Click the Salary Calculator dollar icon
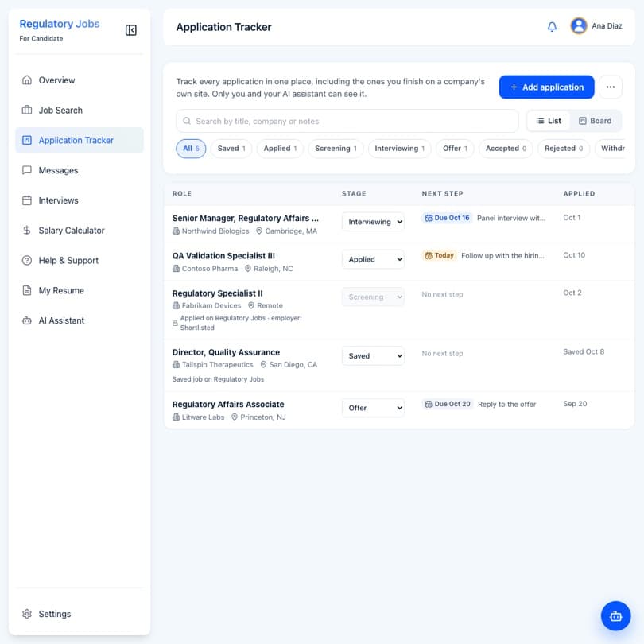The height and width of the screenshot is (644, 644). (x=27, y=231)
